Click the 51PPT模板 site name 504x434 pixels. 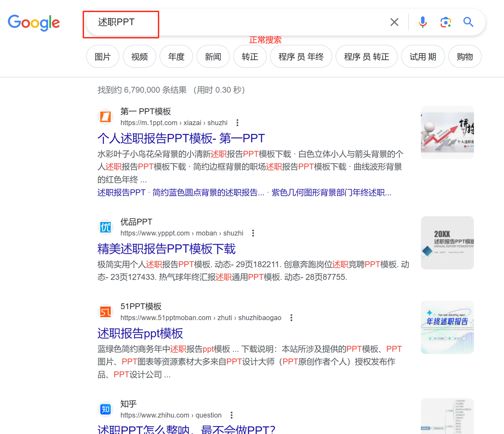141,306
